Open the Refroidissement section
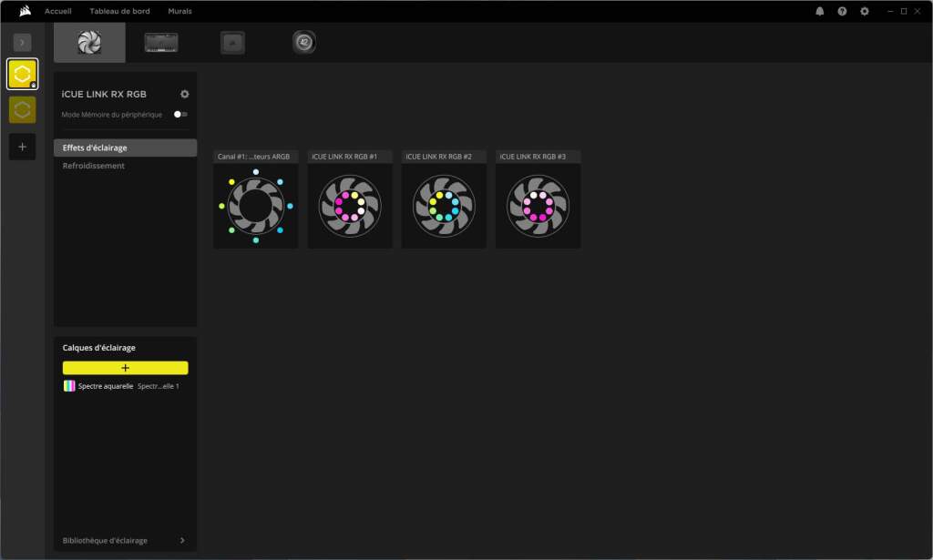Screen dimensions: 933x560 tap(94, 166)
